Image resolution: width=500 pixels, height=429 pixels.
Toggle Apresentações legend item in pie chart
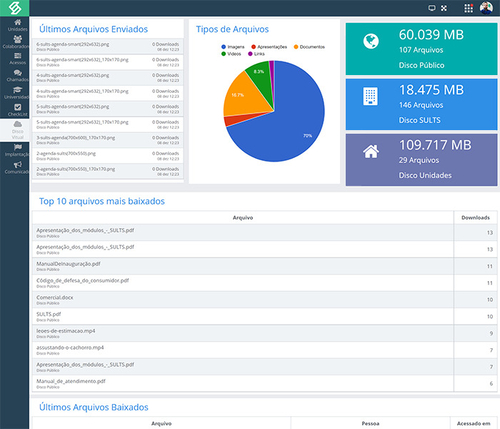[269, 47]
